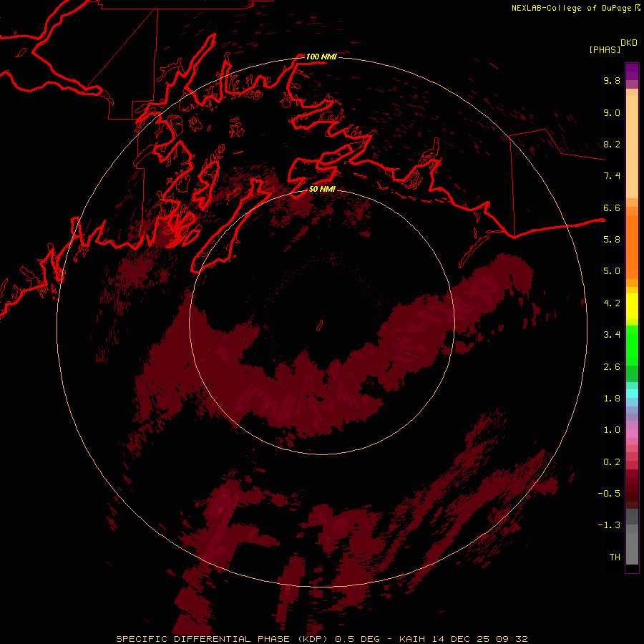Select the -1.3 value on the scale
Image resolution: width=644 pixels, height=644 pixels.
pos(609,525)
